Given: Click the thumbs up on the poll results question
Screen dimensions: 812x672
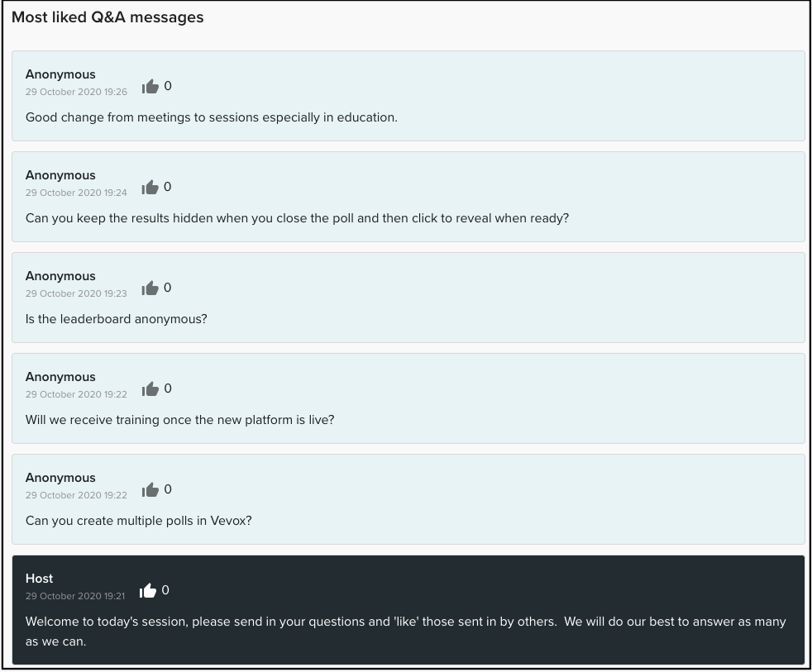Looking at the screenshot, I should [150, 186].
